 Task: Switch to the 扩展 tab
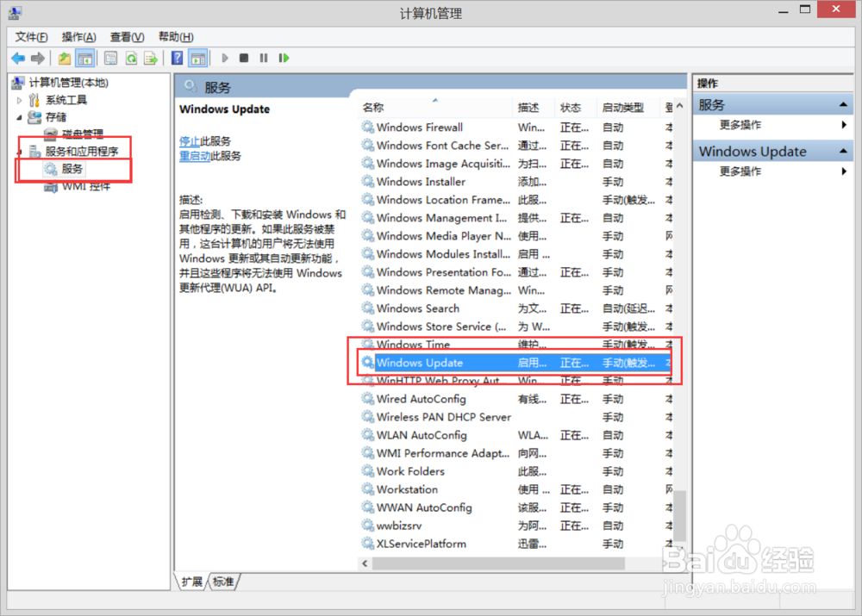tap(192, 582)
